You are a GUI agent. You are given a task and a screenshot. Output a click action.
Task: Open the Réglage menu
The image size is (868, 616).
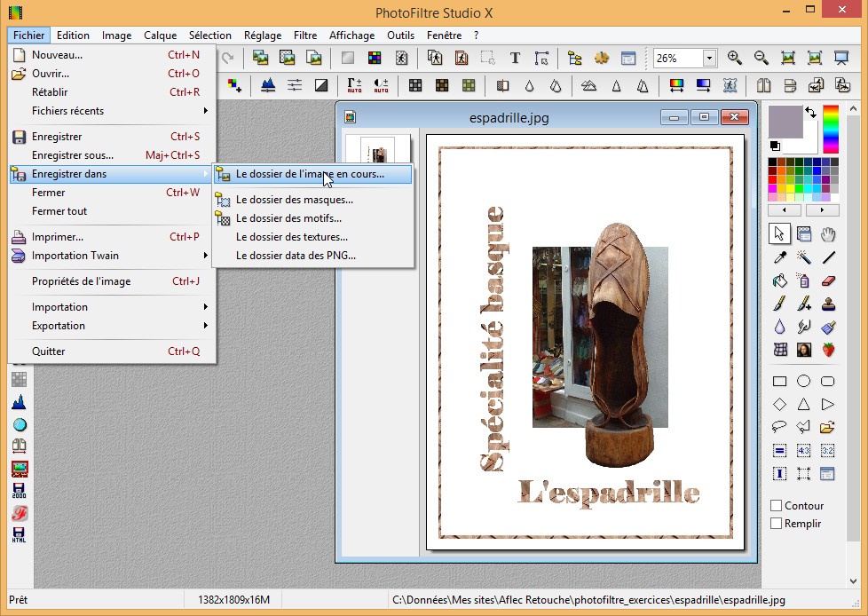(263, 36)
